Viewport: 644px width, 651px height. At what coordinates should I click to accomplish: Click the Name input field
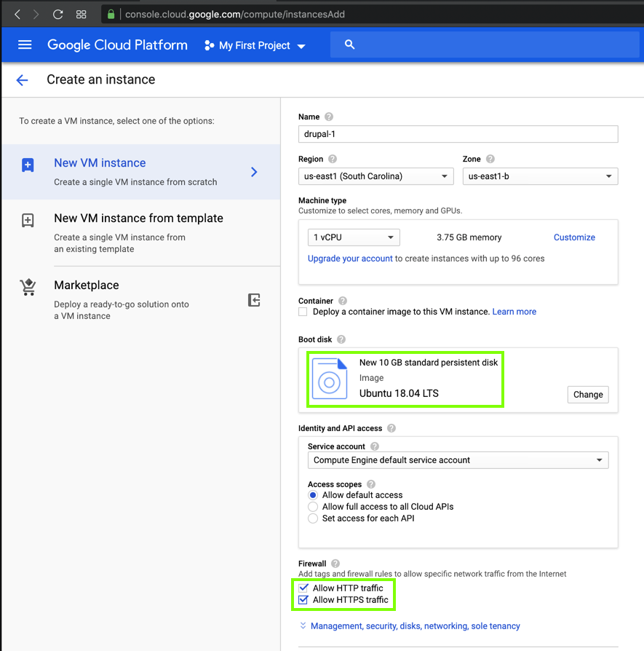point(458,134)
